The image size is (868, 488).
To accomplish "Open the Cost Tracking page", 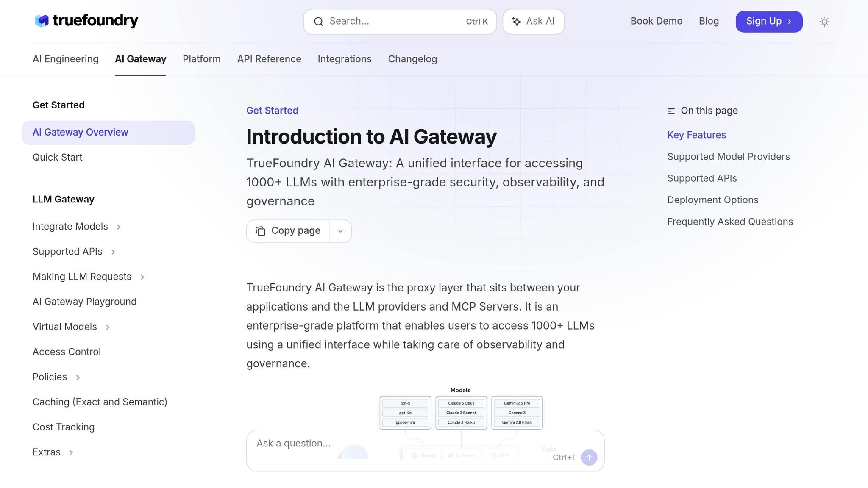I will 64,427.
